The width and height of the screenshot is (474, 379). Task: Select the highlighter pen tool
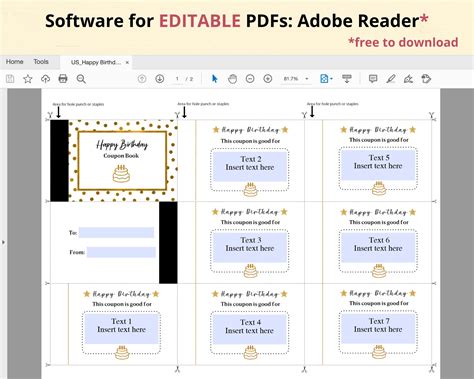point(391,79)
